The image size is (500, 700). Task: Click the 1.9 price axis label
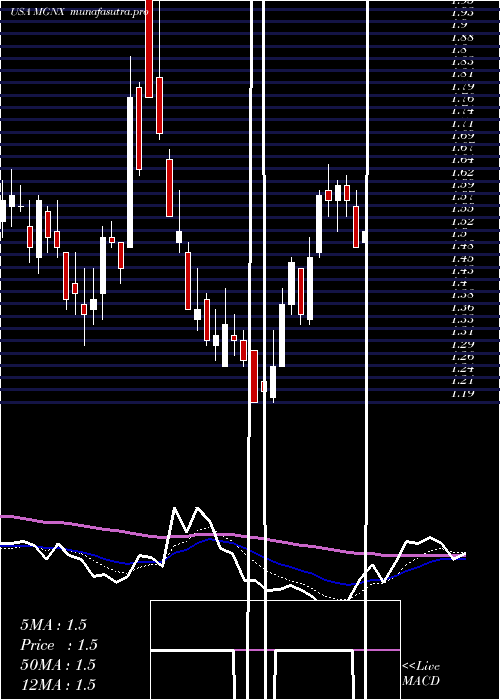[x=459, y=25]
